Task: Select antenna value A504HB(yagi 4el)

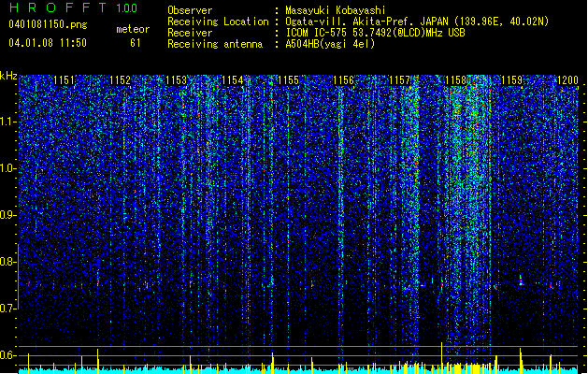Action: 330,44
